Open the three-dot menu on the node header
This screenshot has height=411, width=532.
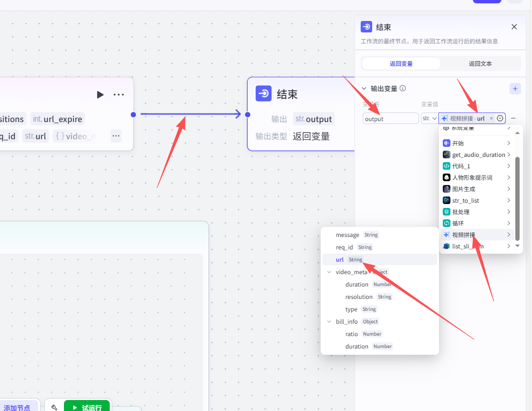click(119, 94)
